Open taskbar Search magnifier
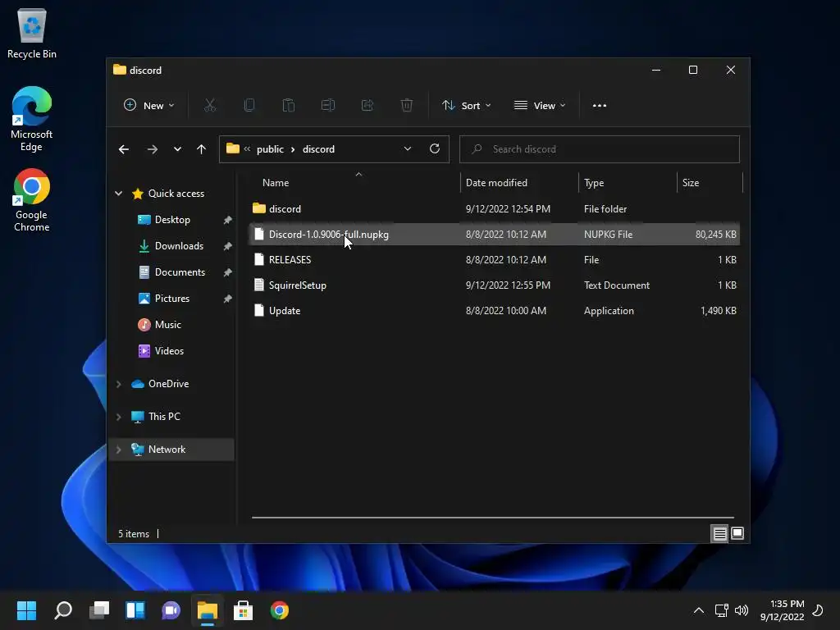Screen dimensions: 840x630 pyautogui.click(x=63, y=610)
